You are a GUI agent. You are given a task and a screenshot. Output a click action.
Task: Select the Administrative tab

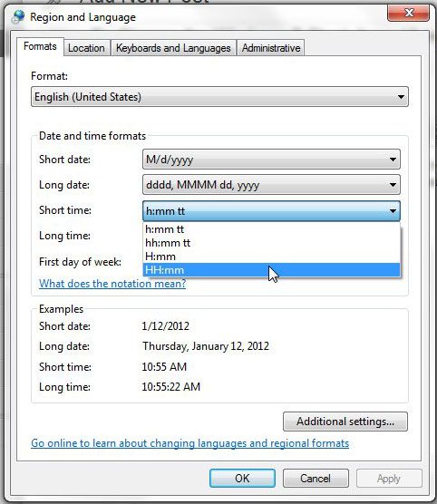(x=271, y=48)
